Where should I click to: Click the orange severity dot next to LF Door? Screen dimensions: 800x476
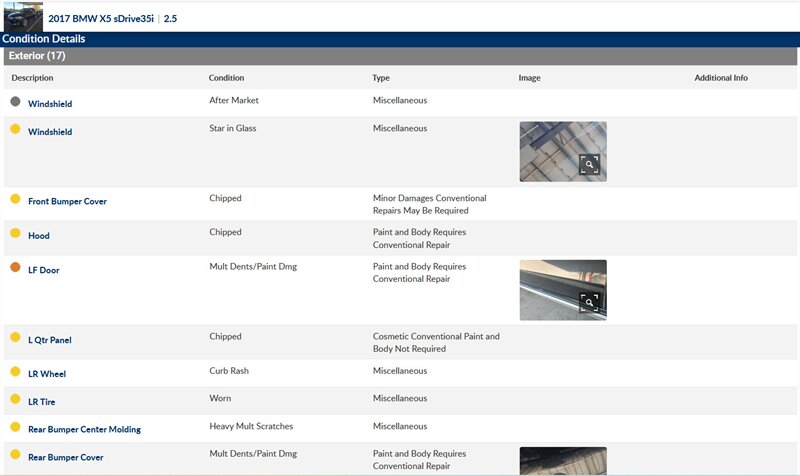tap(15, 268)
